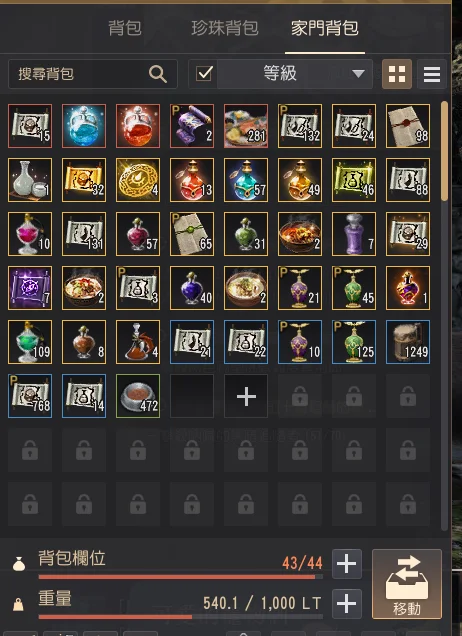Click the beer mug item with 1249
Screen dimensions: 462x636
[x=408, y=342]
